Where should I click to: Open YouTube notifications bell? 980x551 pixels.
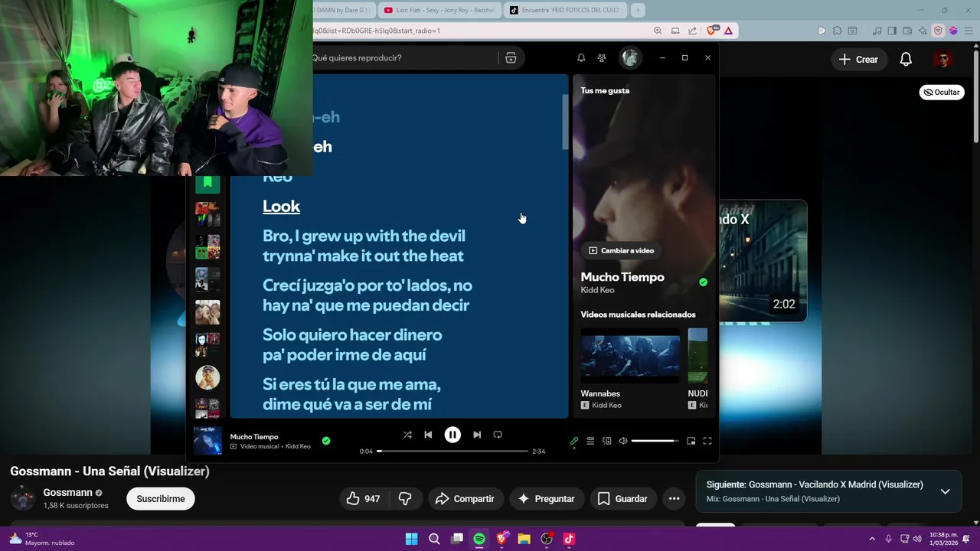906,60
